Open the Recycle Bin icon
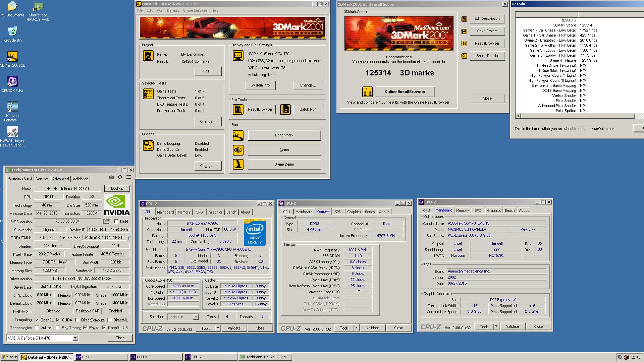 tap(12, 34)
